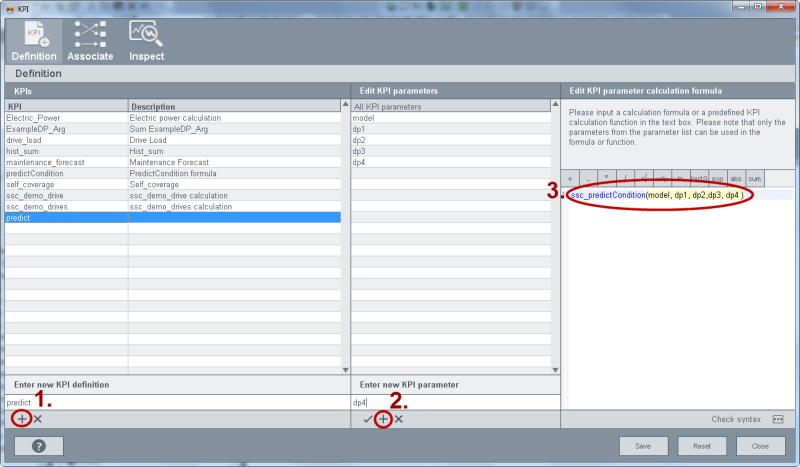Insert abs function into formula
The width and height of the screenshot is (800, 467).
click(x=736, y=179)
